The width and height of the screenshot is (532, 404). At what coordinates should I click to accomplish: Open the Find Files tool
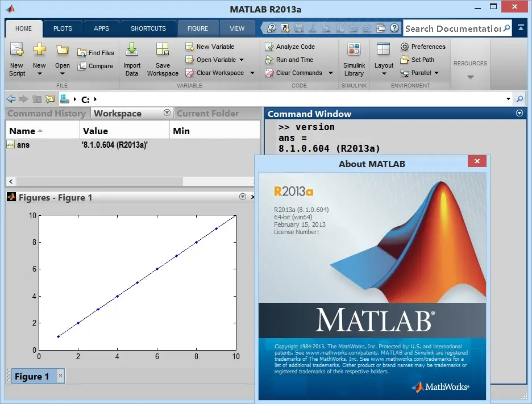pos(95,53)
